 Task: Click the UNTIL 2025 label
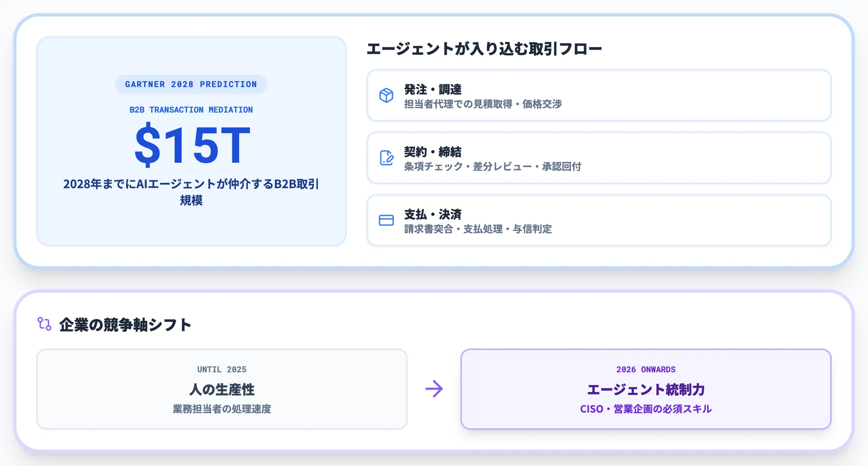222,369
